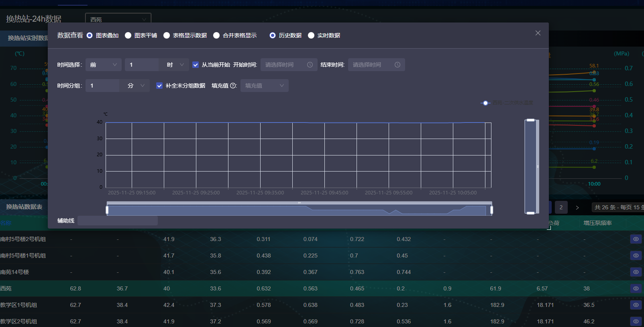Open the 填充值 dropdown
Screen dimensions: 644x327
(x=264, y=86)
